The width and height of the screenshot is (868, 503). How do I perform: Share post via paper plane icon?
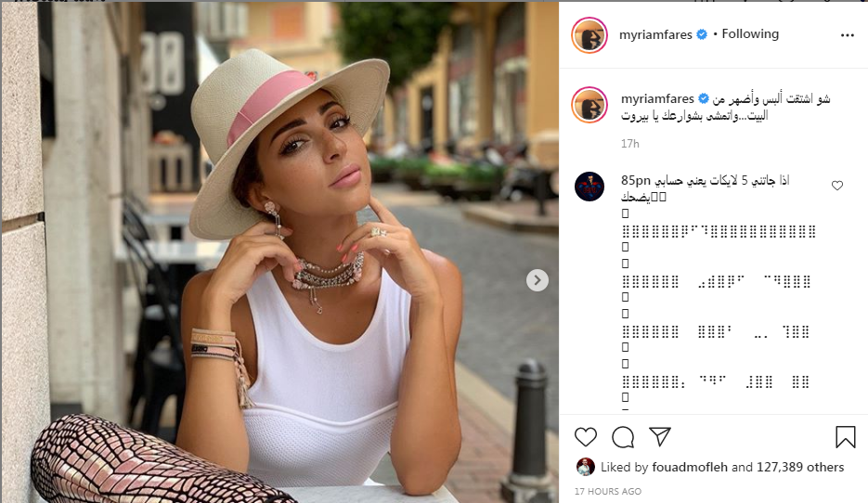pyautogui.click(x=660, y=436)
